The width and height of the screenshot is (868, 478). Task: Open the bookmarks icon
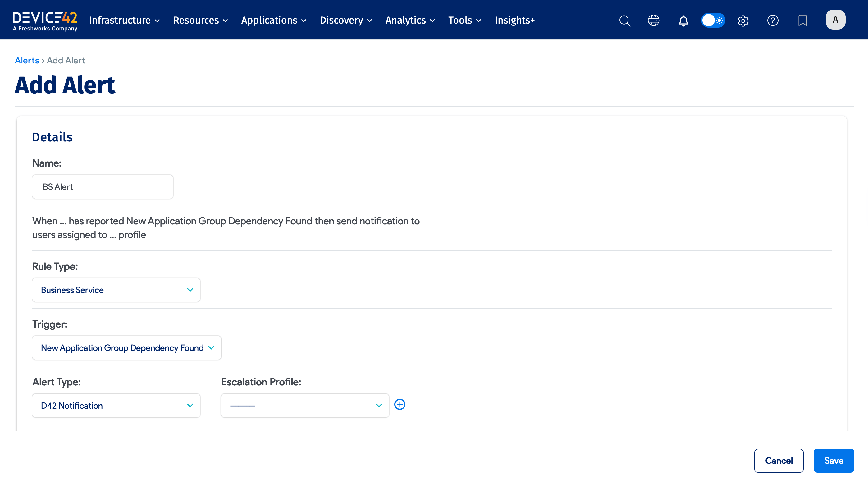(802, 20)
